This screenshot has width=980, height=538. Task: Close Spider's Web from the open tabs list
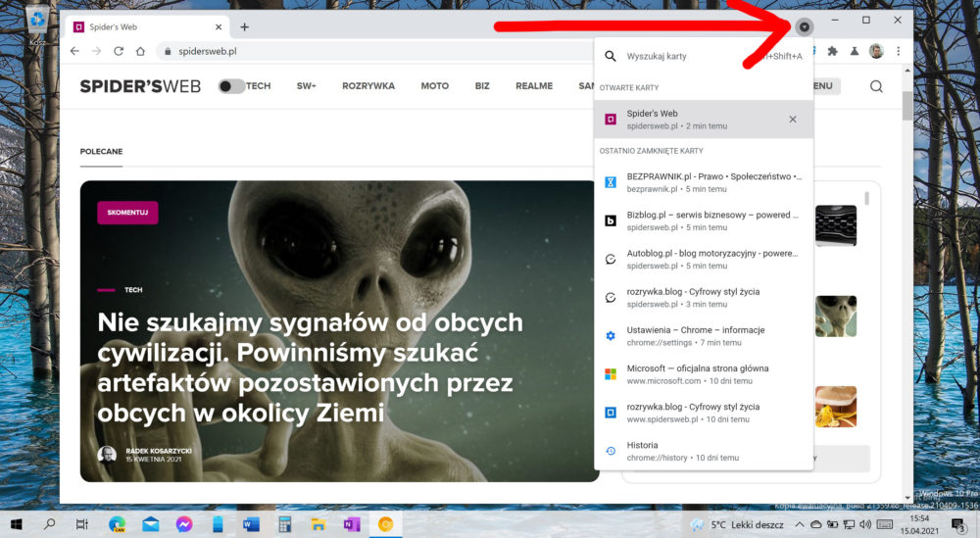pos(793,120)
